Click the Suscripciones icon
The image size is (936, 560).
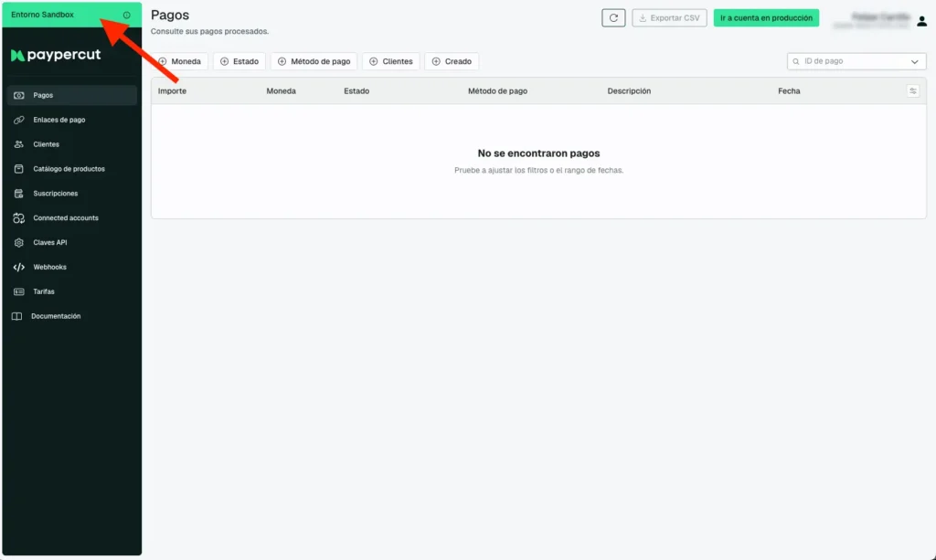tap(18, 194)
